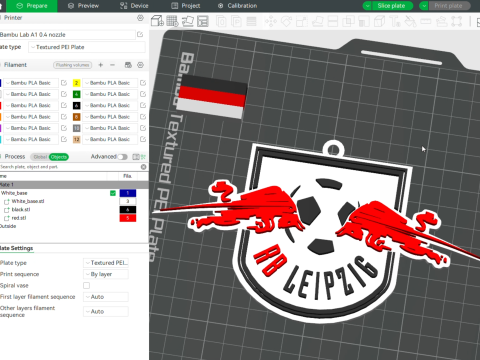Select the Seam painting tool icon

379,22
